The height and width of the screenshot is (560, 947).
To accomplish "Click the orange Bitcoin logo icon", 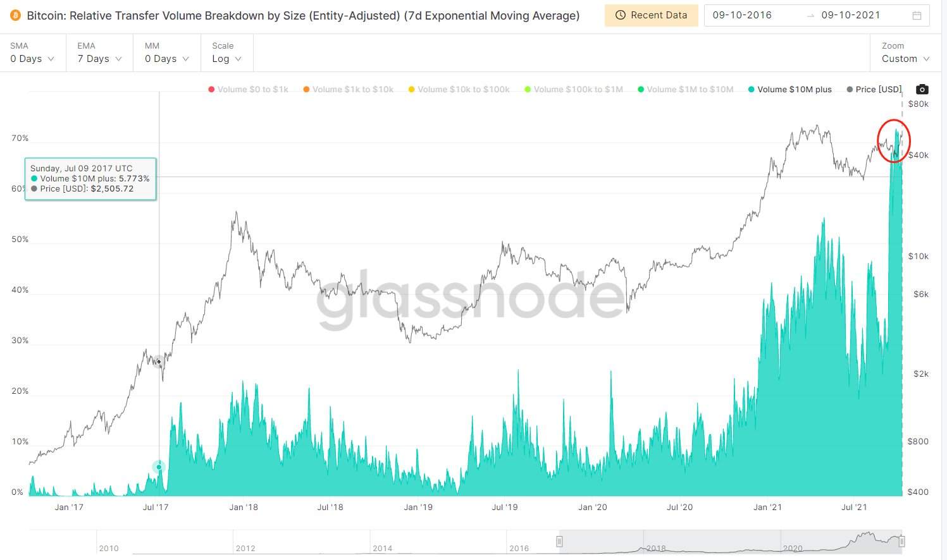I will [x=15, y=15].
